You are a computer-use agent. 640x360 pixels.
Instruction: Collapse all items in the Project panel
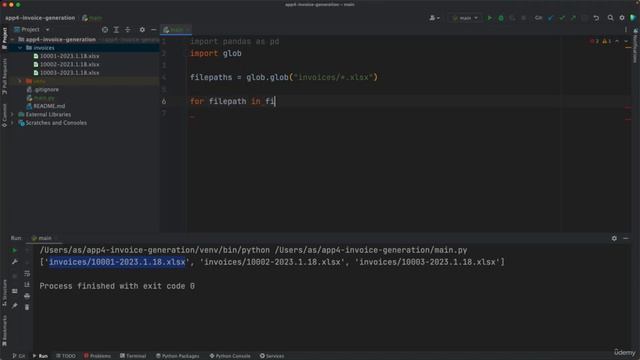128,30
